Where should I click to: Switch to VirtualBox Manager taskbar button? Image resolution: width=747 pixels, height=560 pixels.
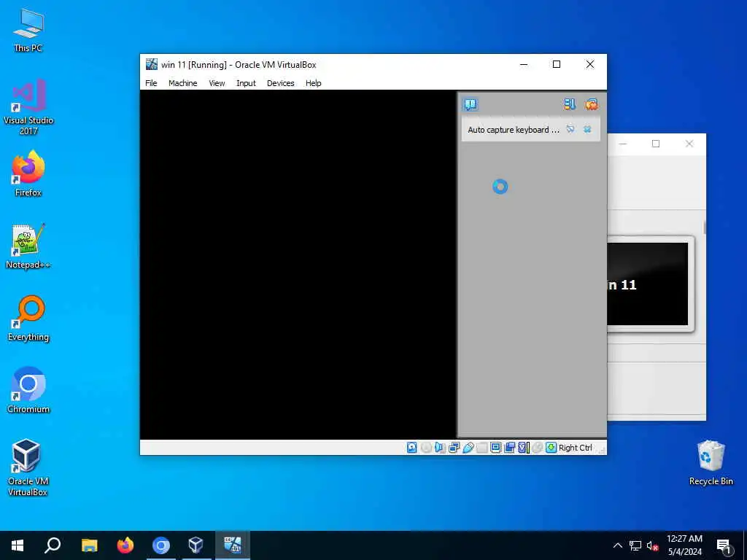point(196,545)
